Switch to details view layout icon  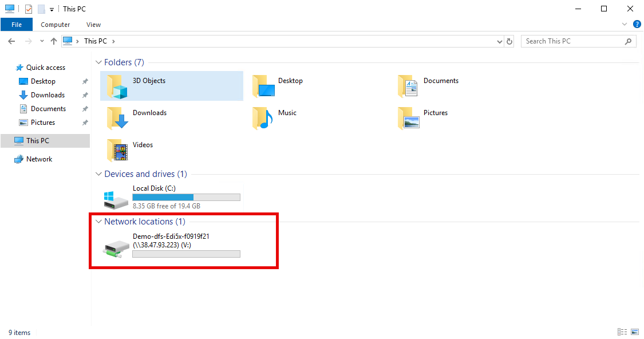coord(622,332)
